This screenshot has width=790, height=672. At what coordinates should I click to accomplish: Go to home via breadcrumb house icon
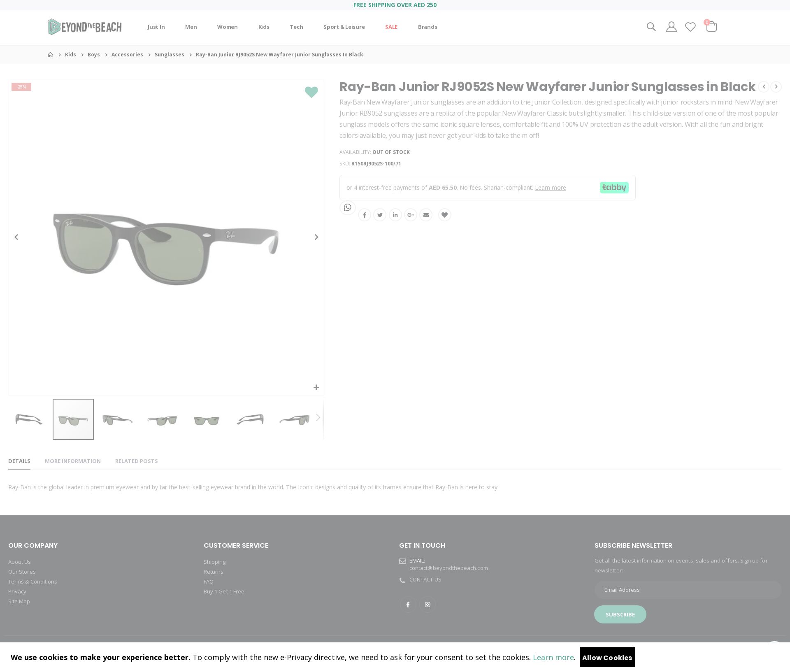coord(50,54)
